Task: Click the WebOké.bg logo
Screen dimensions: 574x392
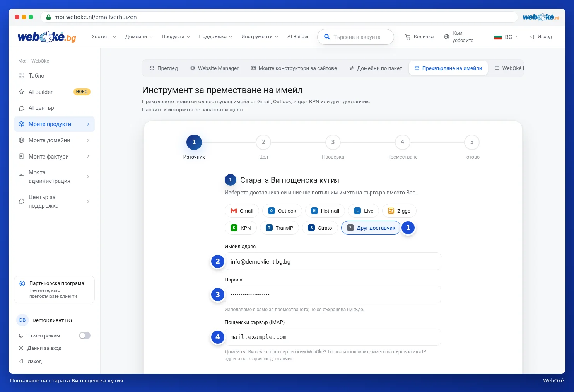Action: pos(47,37)
